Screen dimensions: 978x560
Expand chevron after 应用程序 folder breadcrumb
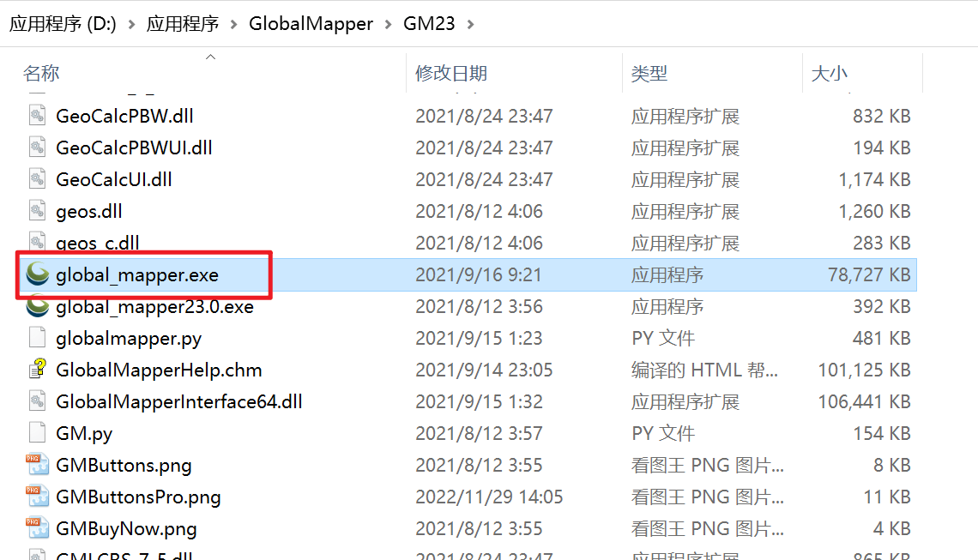coord(234,24)
